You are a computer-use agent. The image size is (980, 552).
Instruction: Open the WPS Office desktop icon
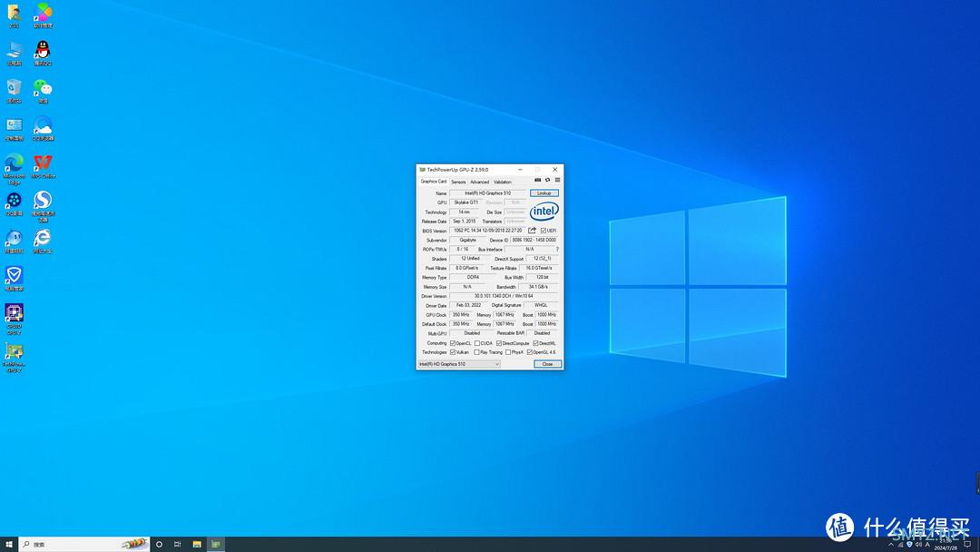coord(43,166)
